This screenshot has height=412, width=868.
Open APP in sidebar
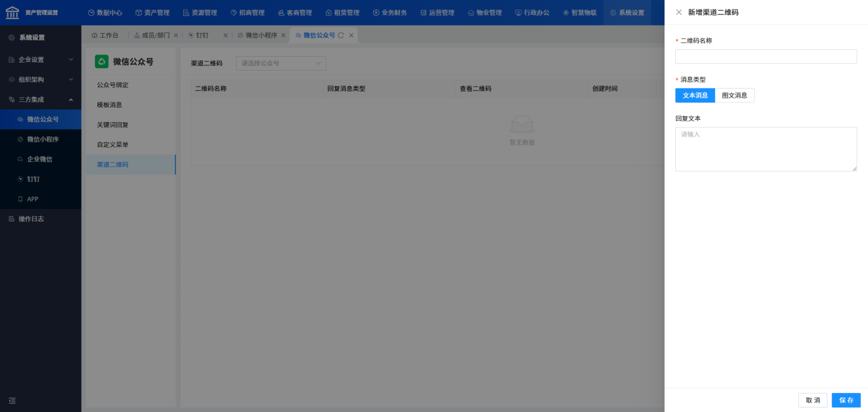(41, 199)
